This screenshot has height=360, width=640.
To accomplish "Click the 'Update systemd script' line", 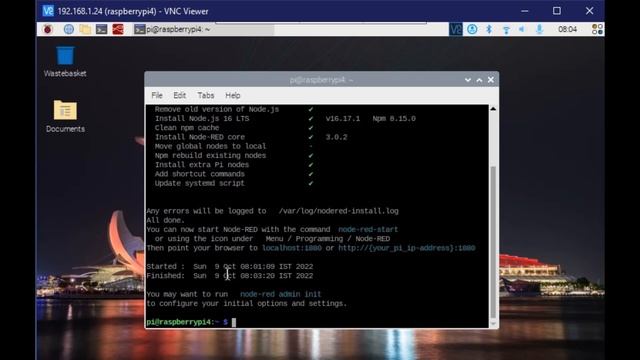I will tap(200, 183).
